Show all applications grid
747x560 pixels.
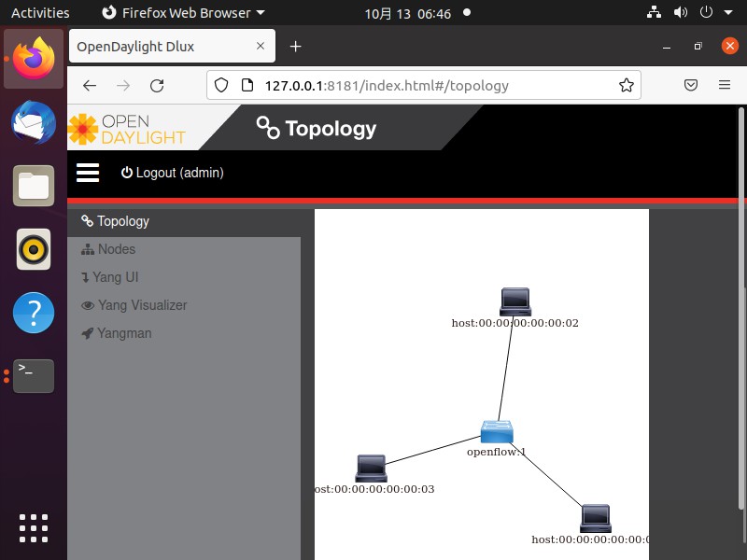34,528
